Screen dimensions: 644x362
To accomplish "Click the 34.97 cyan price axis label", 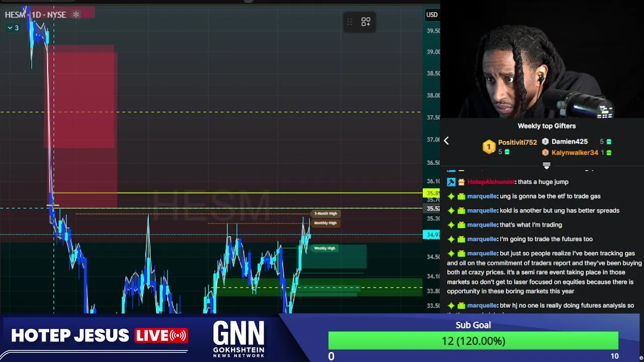I will pos(432,234).
